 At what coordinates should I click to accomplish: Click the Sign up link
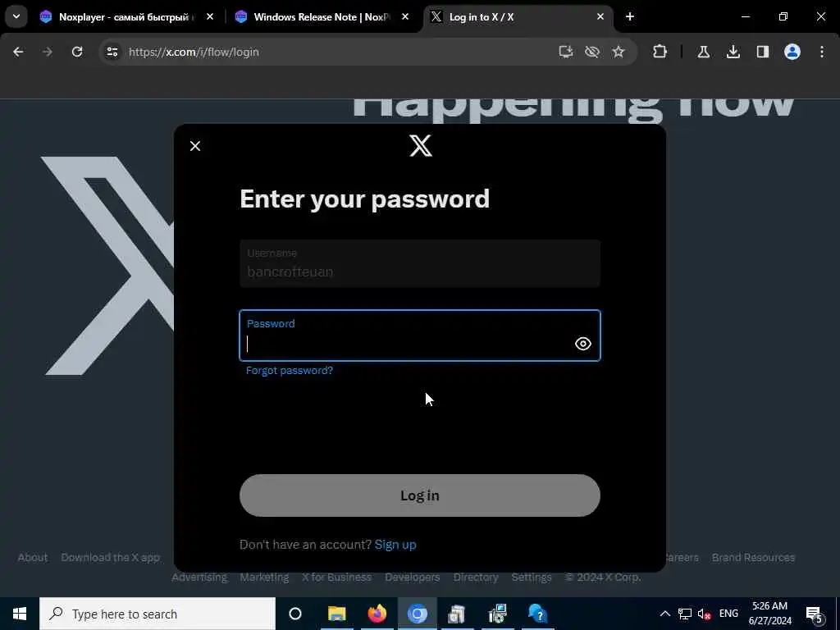click(x=395, y=545)
